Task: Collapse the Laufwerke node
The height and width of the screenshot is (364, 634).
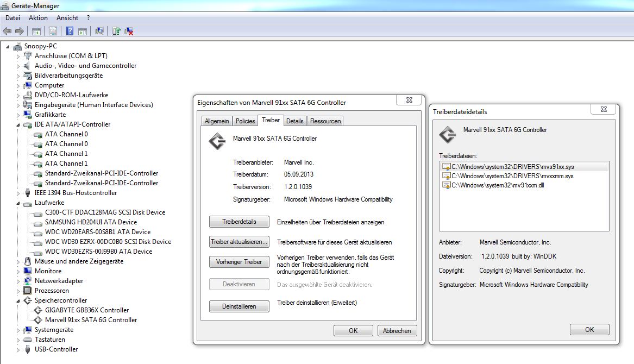Action: (18, 203)
